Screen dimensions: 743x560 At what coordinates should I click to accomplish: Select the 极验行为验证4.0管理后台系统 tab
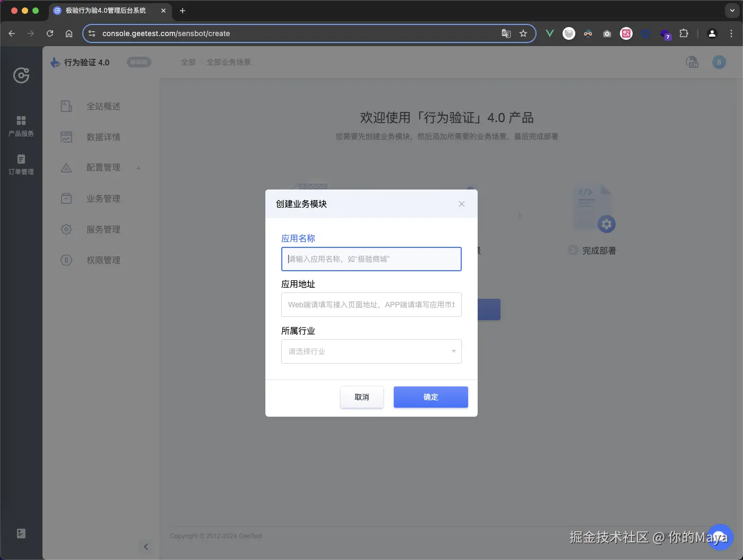coord(110,11)
